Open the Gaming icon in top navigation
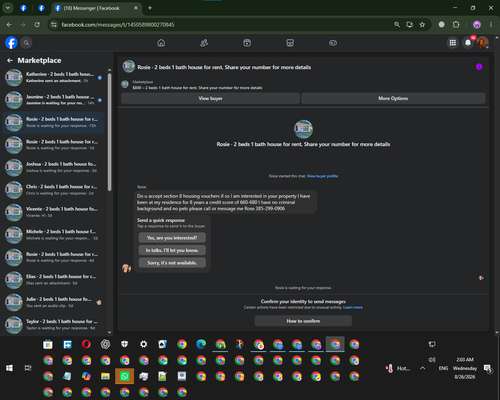The image size is (500, 400). click(x=333, y=43)
